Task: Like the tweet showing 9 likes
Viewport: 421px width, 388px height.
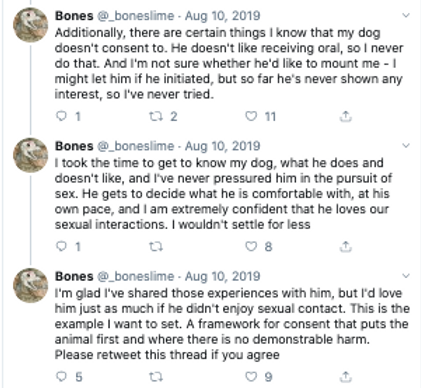Action: click(251, 376)
